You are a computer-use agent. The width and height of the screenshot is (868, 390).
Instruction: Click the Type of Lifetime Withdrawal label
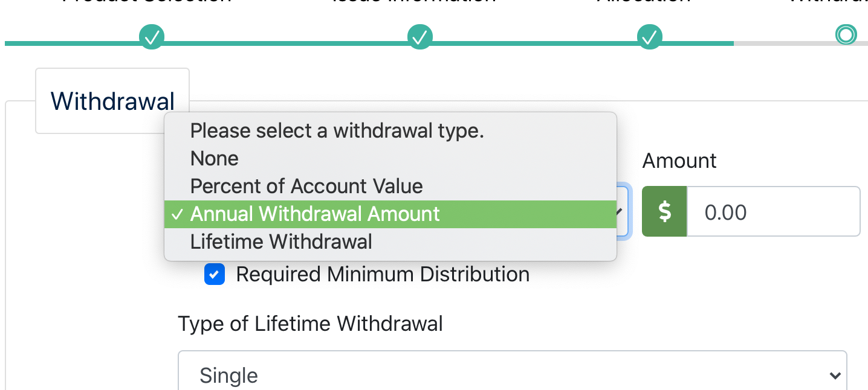pos(310,324)
